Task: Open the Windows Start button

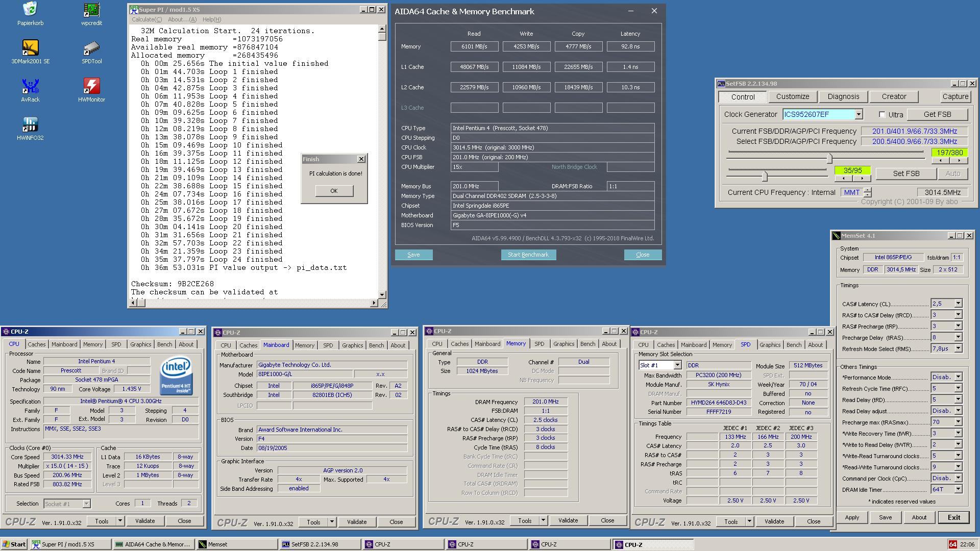Action: [14, 544]
